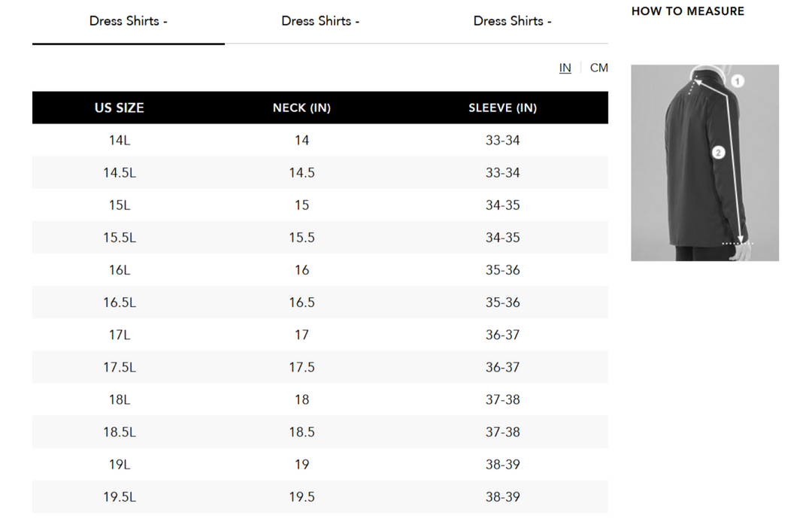Select the 18.5 neck measurement cell
This screenshot has width=812, height=519.
301,432
